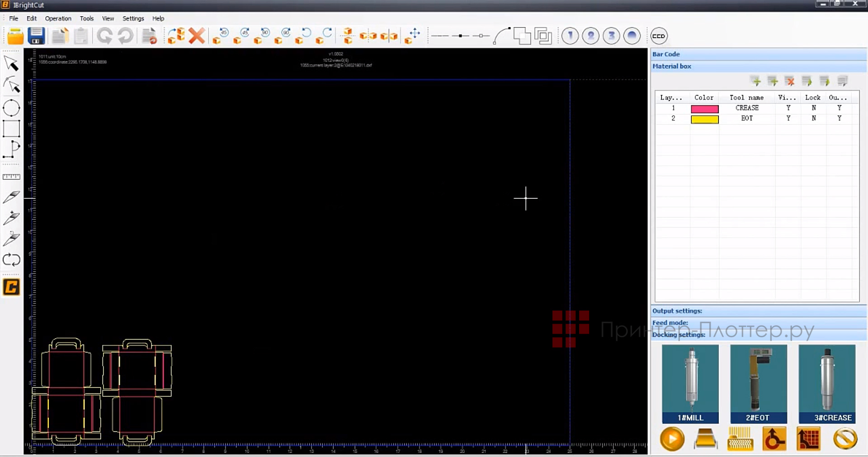Activate the circle drawing tool
This screenshot has width=868, height=457.
tap(11, 108)
